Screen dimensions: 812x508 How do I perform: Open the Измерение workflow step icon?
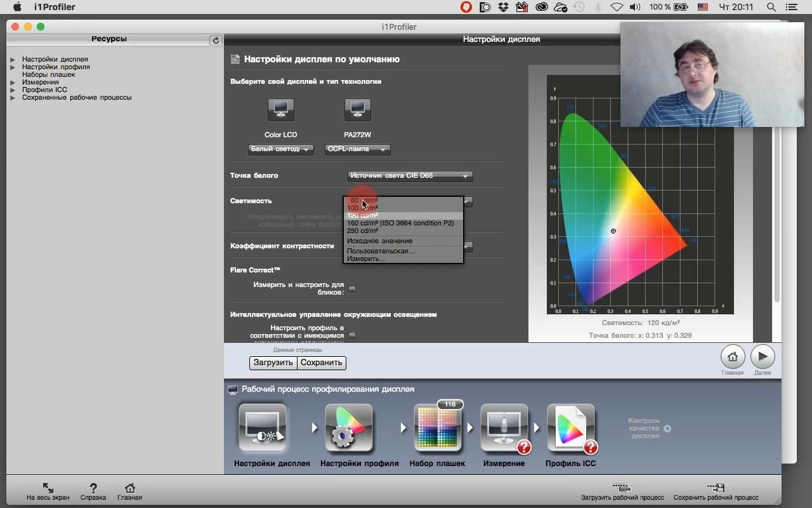(504, 429)
